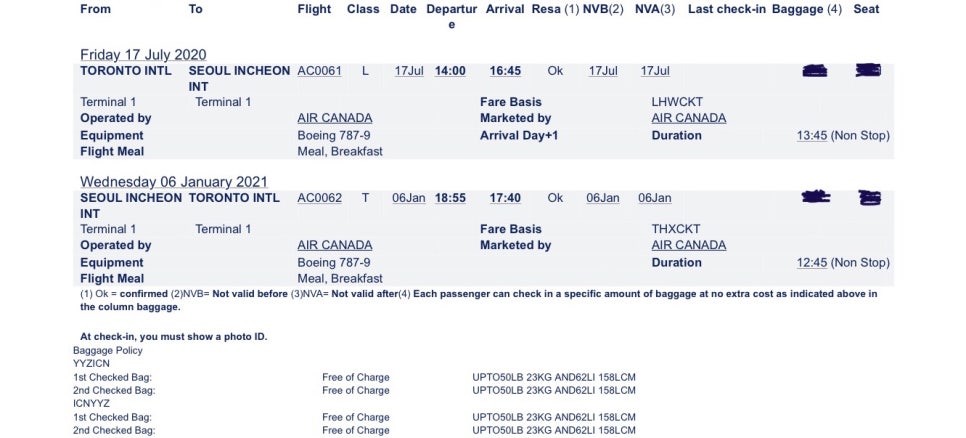Screen dimensions: 966x438
Task: Click the Baggage (4) column header
Action: click(x=806, y=9)
